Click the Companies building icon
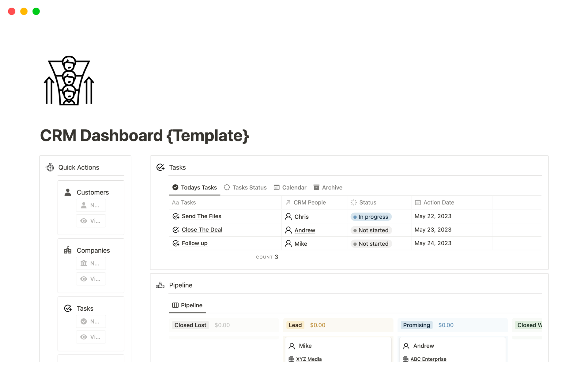Viewport: 588px width, 368px height. pyautogui.click(x=68, y=250)
